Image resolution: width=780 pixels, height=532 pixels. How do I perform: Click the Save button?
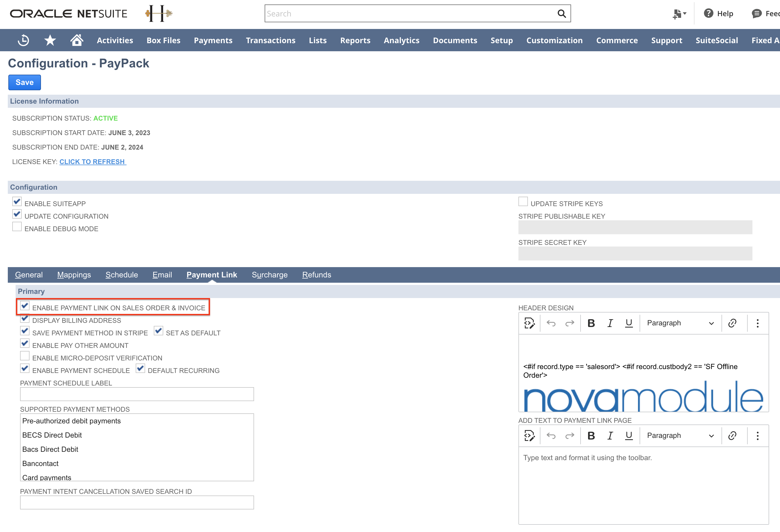pos(25,82)
